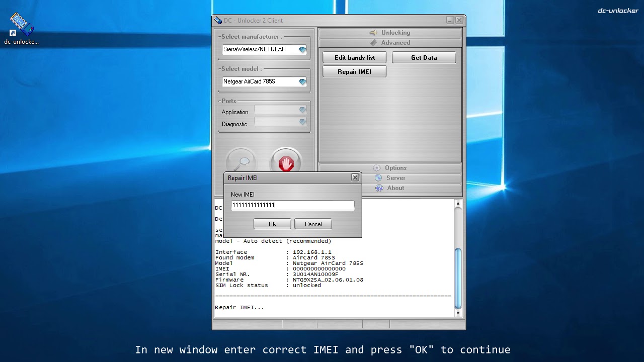Click the serial number 3U014AN10009F
This screenshot has height=362, width=644.
coord(315,275)
